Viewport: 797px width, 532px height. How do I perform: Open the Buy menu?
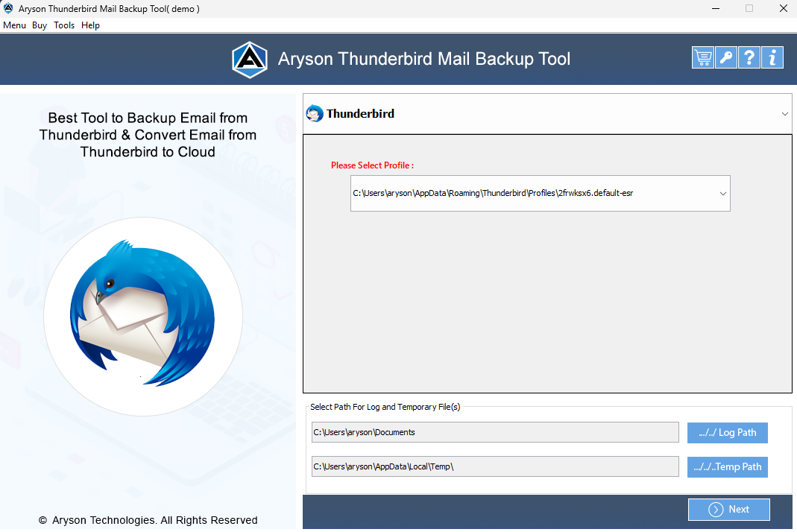pos(39,25)
